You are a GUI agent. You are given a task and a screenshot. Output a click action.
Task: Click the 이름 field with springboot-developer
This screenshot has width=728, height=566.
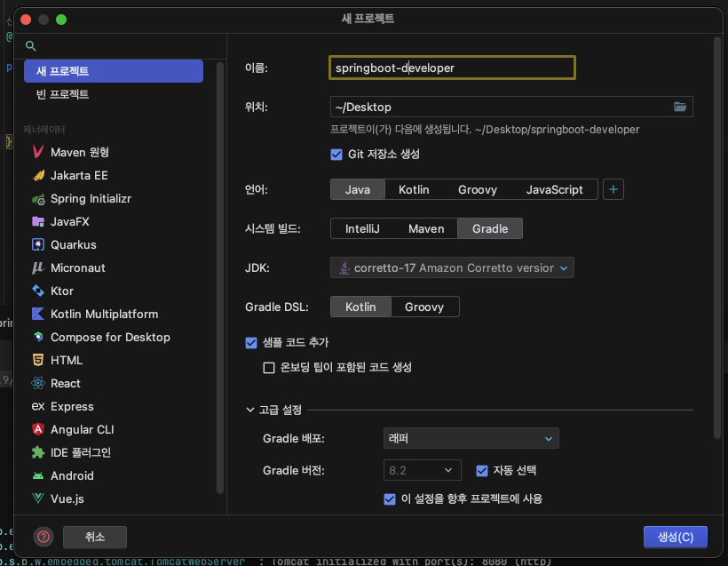[x=452, y=68]
